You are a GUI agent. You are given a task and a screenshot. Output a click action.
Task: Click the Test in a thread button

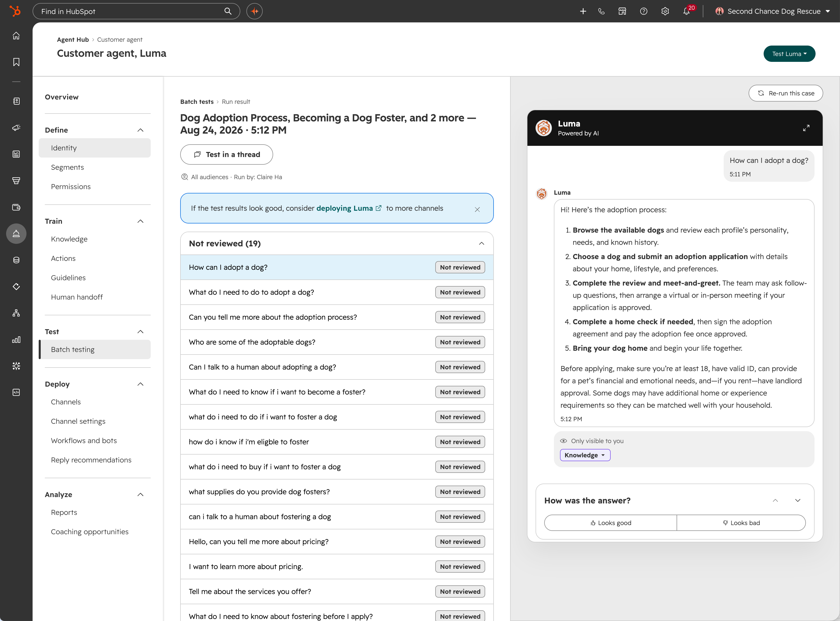[226, 154]
